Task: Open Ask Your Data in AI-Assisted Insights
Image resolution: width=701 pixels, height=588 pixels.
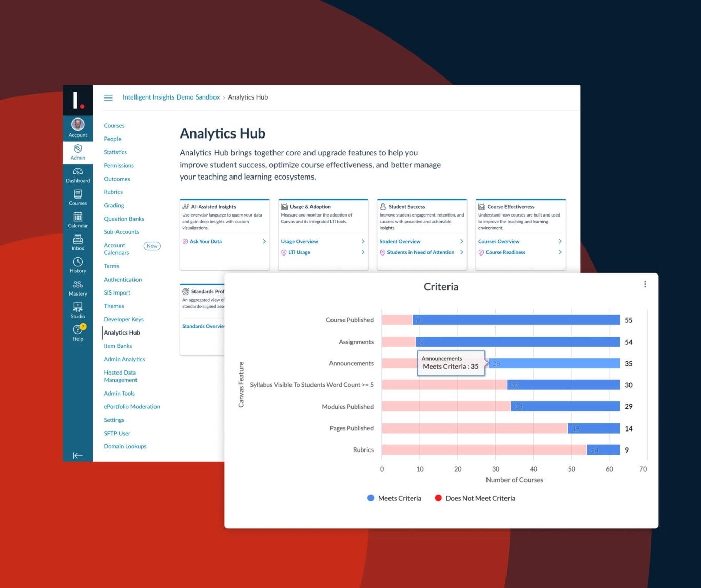Action: pyautogui.click(x=205, y=241)
